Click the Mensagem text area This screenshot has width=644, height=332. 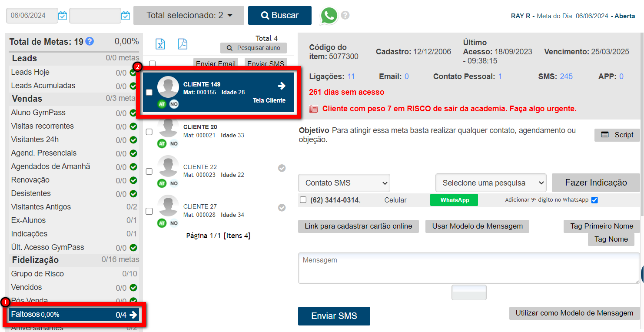tap(468, 268)
